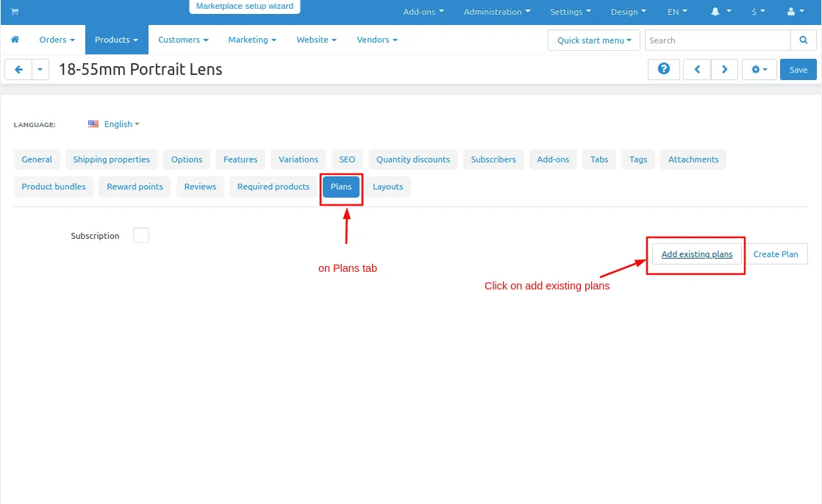This screenshot has height=504, width=822.
Task: Open the currency dollar menu
Action: pyautogui.click(x=758, y=12)
